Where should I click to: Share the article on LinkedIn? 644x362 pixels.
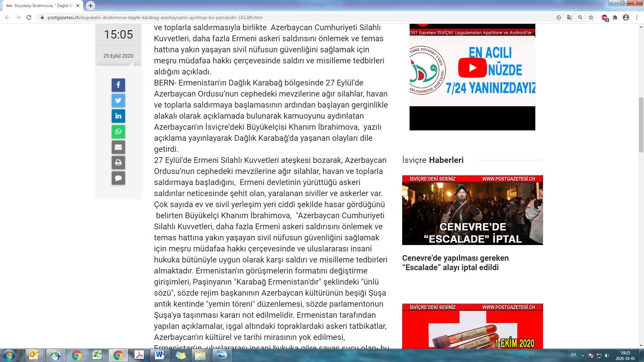(118, 116)
